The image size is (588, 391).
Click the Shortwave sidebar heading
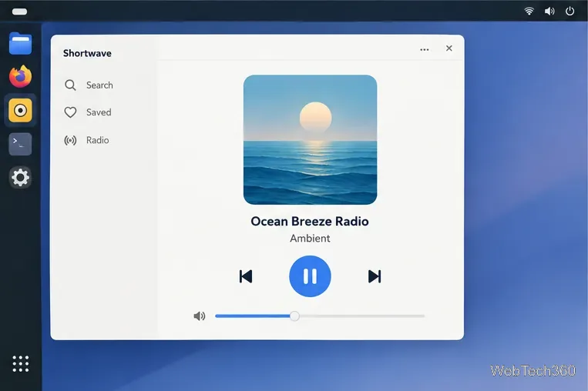(87, 53)
